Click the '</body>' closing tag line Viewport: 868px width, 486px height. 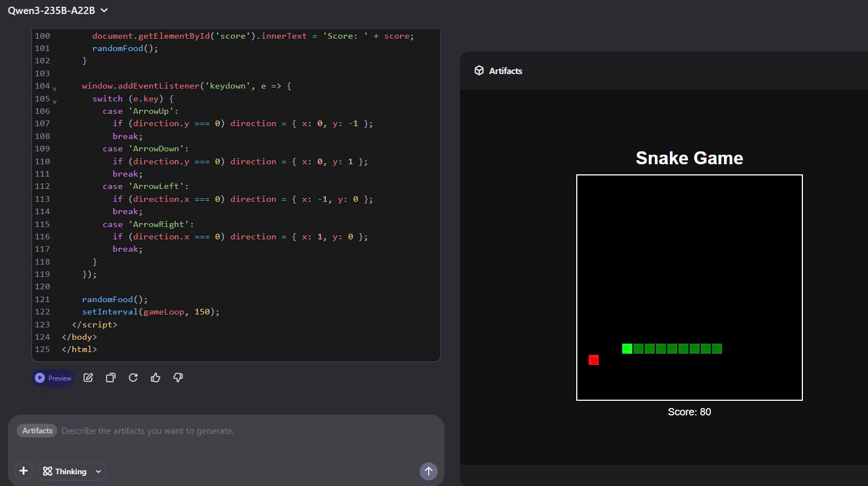[79, 337]
